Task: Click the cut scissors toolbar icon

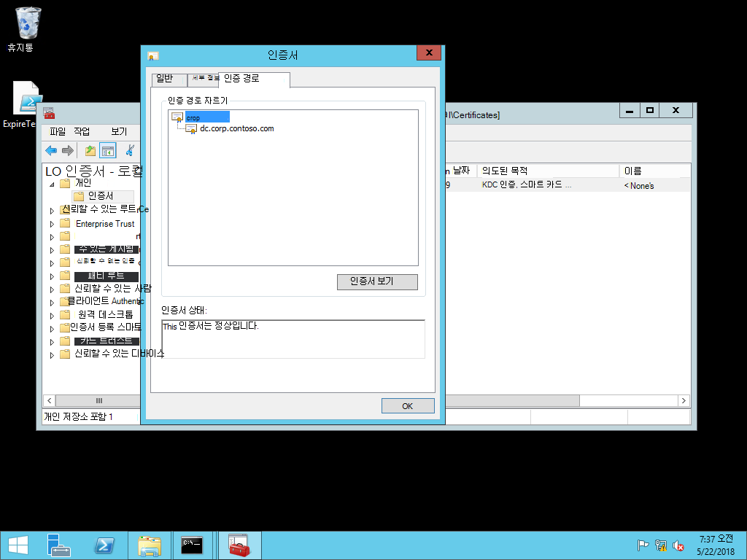Action: click(x=130, y=150)
